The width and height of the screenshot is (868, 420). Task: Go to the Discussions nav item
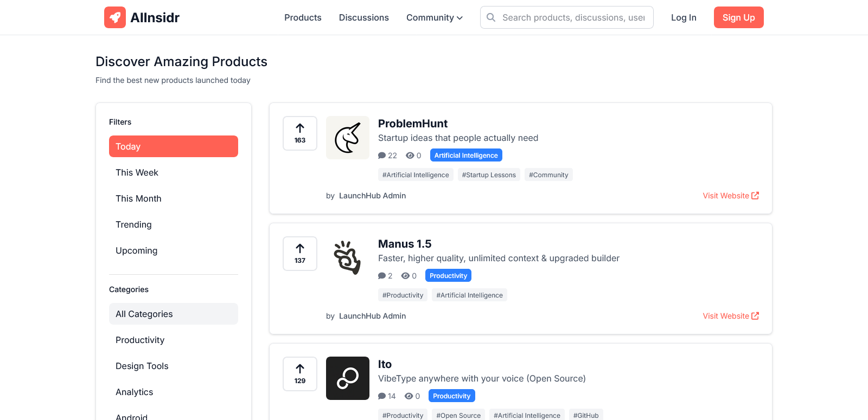pos(363,17)
